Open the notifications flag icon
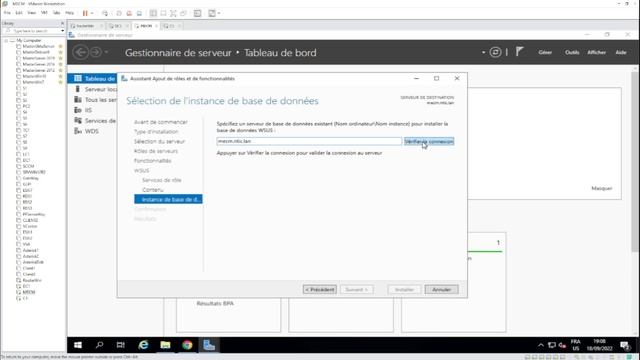The height and width of the screenshot is (360, 640). pos(519,52)
